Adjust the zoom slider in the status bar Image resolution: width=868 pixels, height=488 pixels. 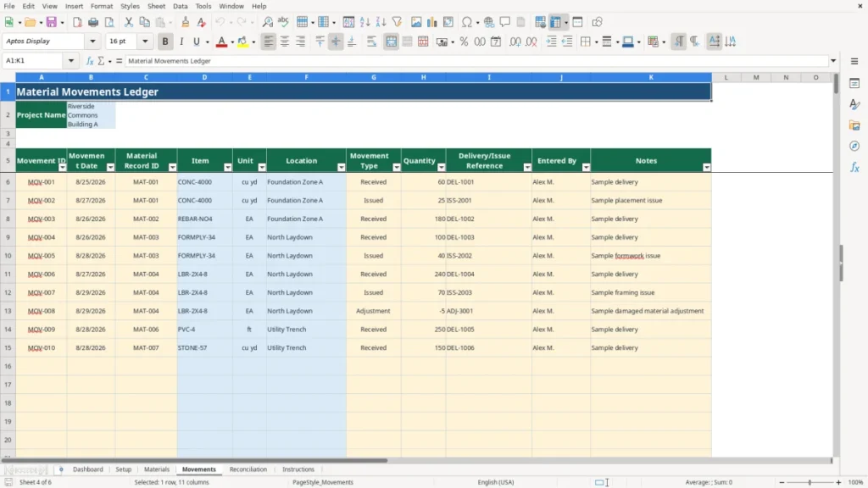(x=810, y=482)
